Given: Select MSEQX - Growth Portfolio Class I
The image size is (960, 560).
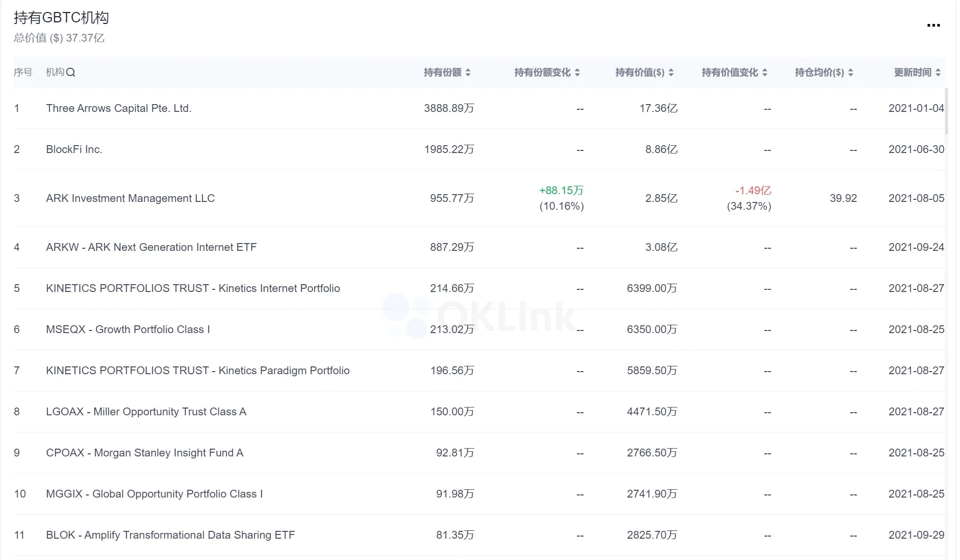Looking at the screenshot, I should [128, 329].
